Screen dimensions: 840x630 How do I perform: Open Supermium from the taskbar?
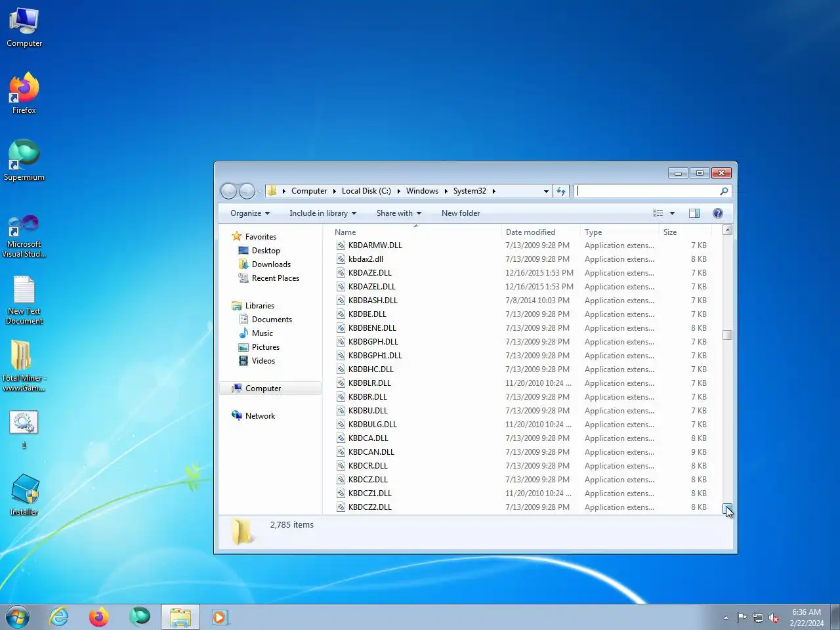140,617
